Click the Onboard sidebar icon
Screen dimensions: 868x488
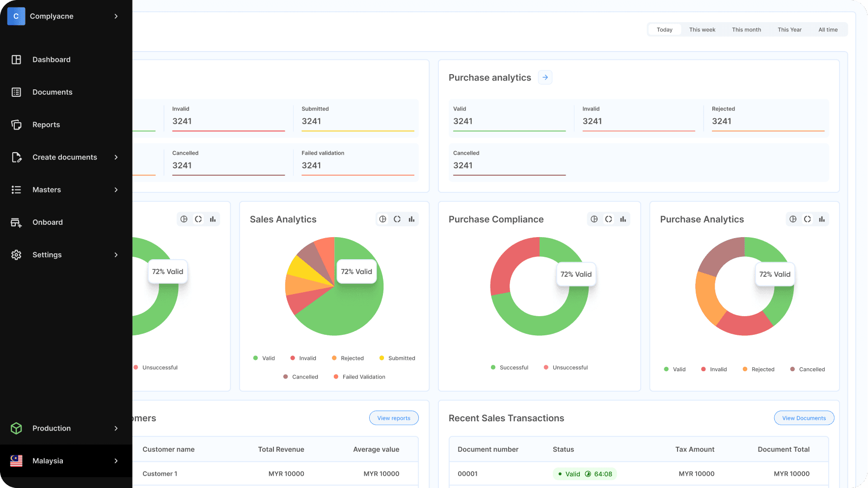pos(16,222)
